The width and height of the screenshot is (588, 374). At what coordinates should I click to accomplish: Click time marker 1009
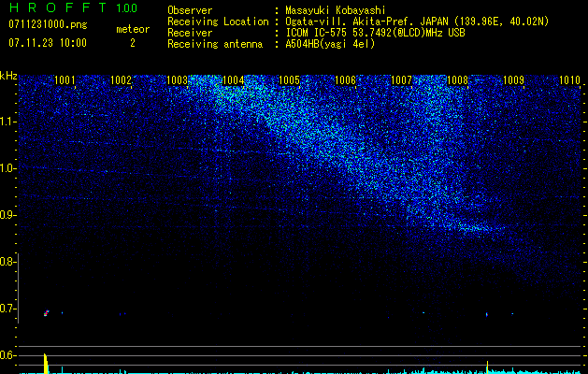[x=513, y=80]
